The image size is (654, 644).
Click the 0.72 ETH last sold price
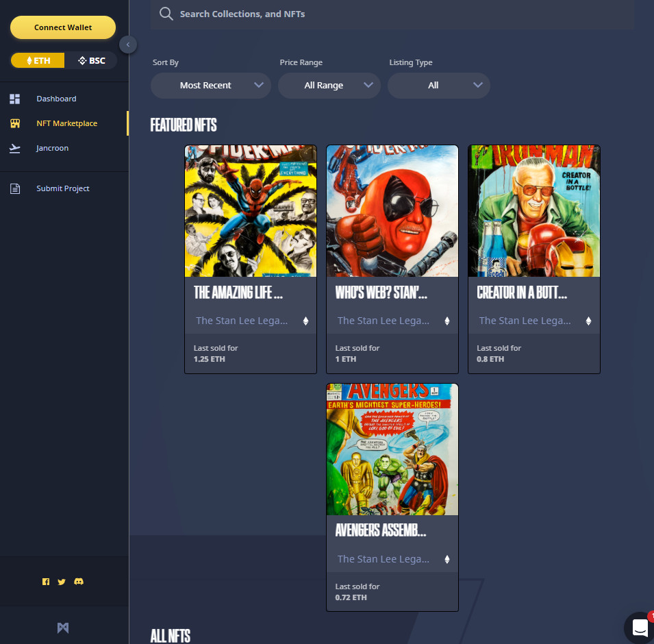pos(351,597)
